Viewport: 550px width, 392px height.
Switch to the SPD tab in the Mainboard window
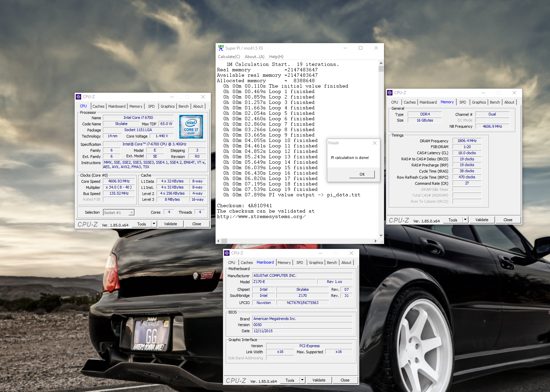pyautogui.click(x=300, y=263)
